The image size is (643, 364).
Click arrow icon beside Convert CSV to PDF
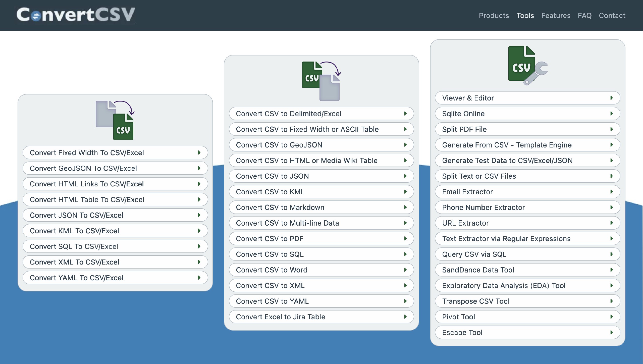click(405, 238)
